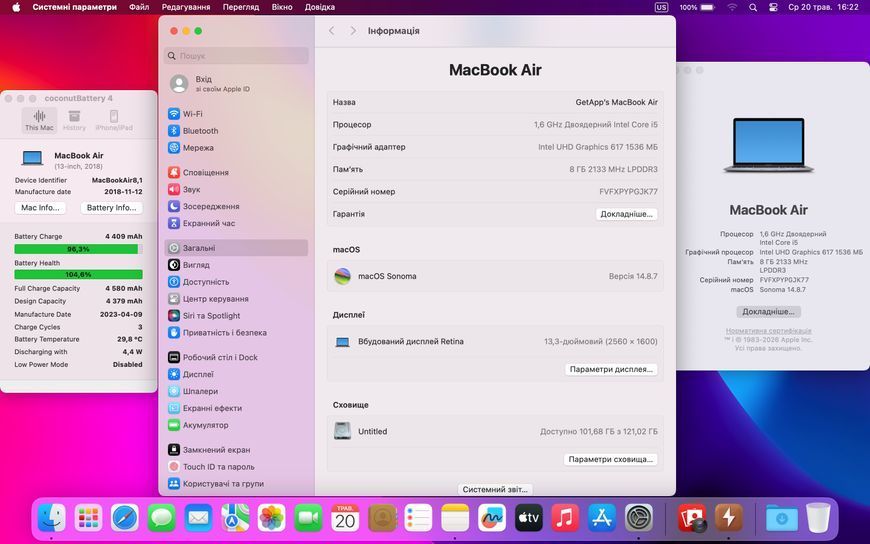Open Control Center in menu bar
The height and width of the screenshot is (544, 870).
coord(773,7)
